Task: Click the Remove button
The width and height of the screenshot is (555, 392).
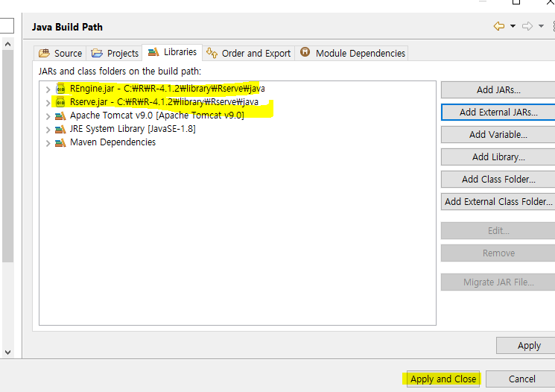Action: pyautogui.click(x=498, y=253)
